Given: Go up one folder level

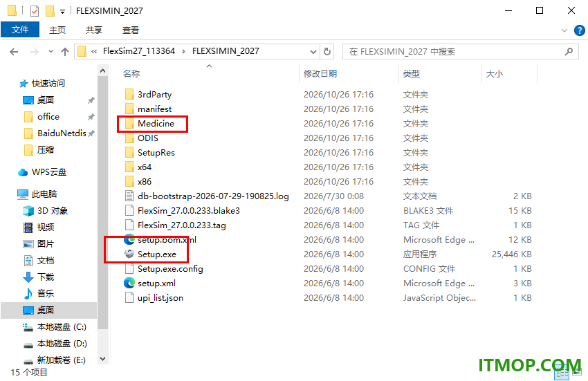Looking at the screenshot, I should pos(65,52).
